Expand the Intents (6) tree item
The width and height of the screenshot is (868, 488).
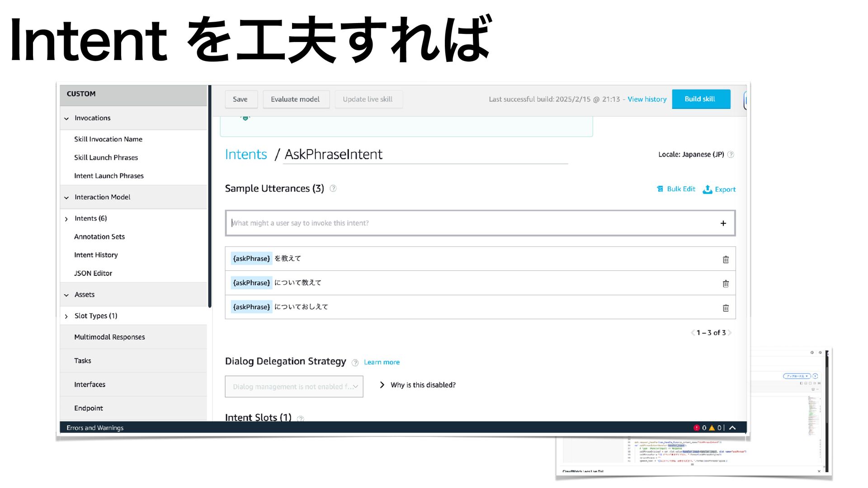[66, 219]
